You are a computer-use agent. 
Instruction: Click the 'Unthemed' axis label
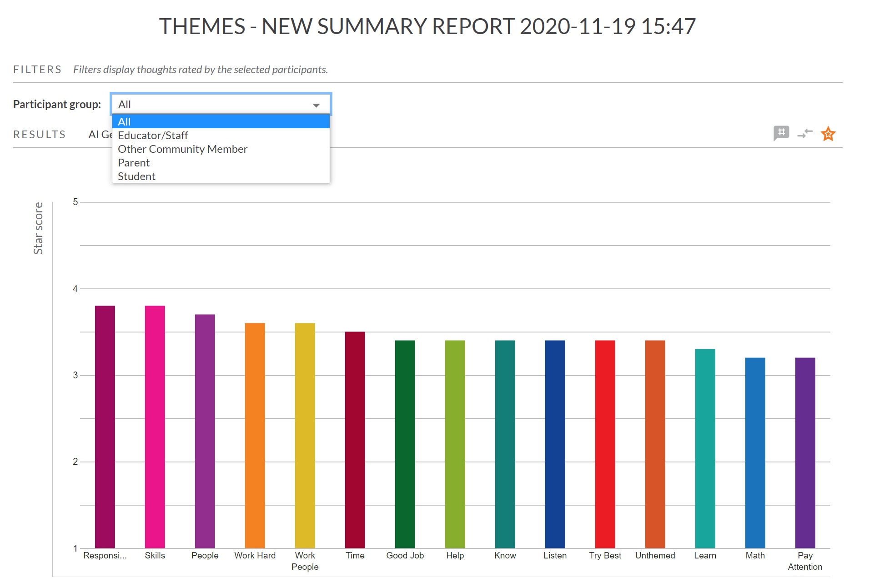(655, 555)
